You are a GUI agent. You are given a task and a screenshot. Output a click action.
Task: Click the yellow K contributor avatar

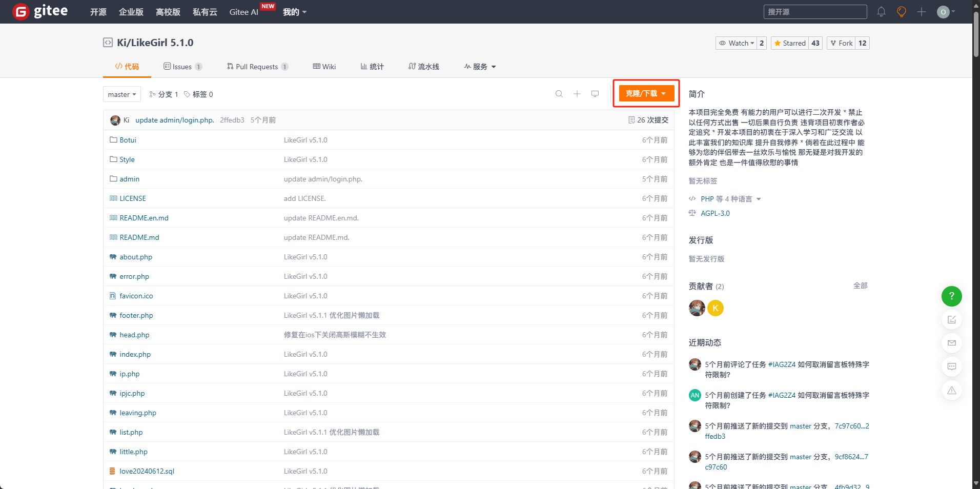tap(715, 308)
